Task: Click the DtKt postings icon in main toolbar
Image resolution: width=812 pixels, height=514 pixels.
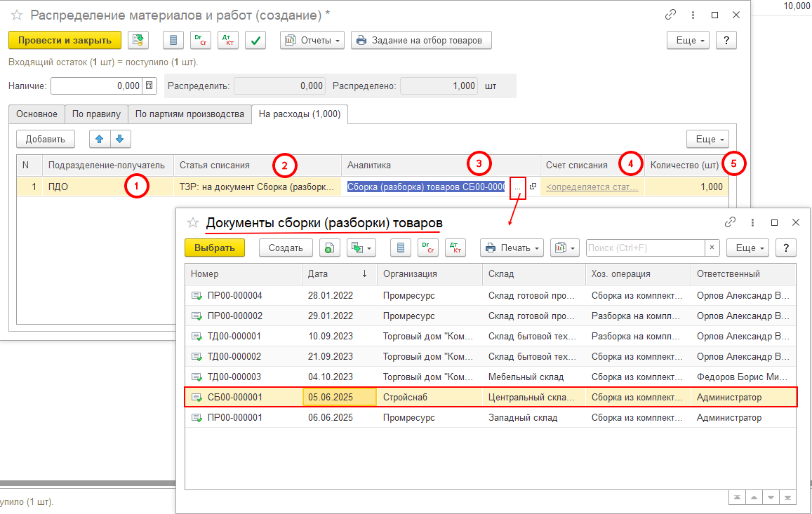Action: click(x=228, y=41)
